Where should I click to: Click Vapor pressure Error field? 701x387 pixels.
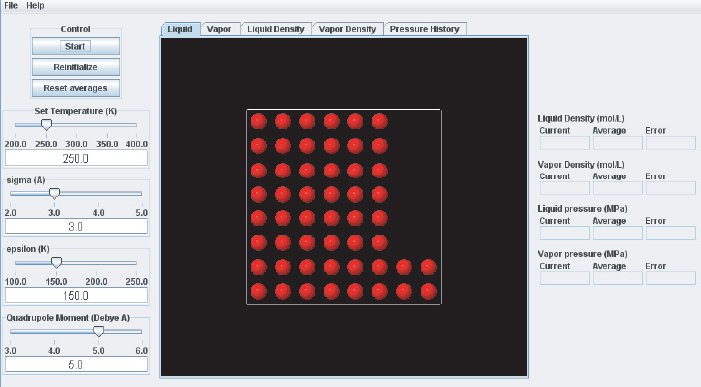tap(671, 278)
